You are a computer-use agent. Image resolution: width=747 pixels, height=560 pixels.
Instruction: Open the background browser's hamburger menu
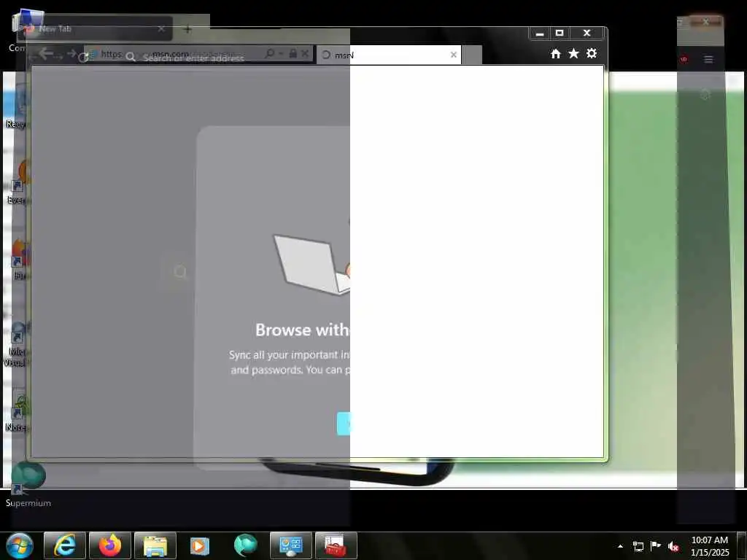point(708,60)
